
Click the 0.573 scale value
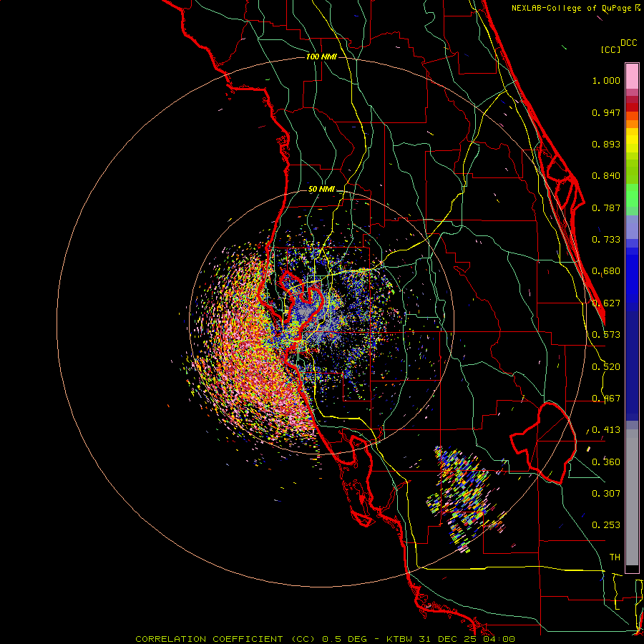point(606,335)
